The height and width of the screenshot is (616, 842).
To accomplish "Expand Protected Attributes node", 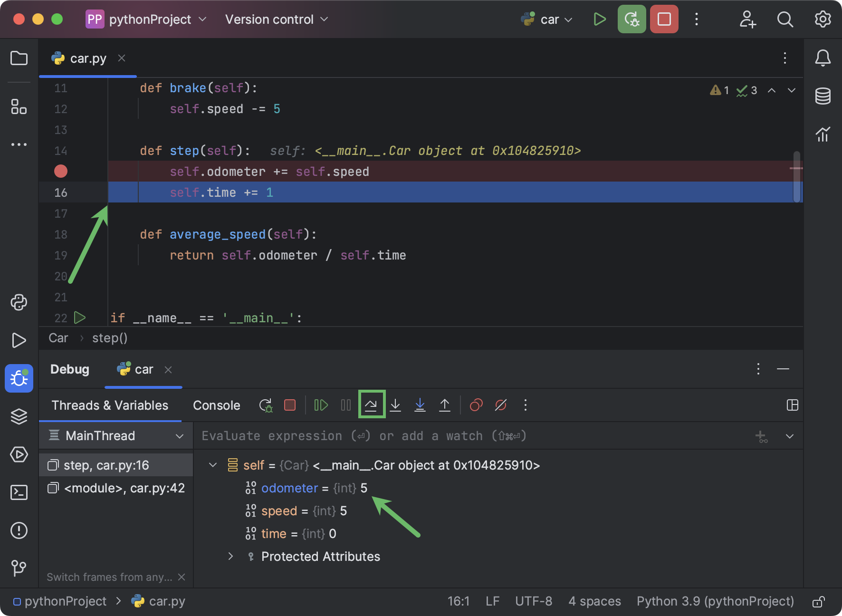I will tap(230, 557).
